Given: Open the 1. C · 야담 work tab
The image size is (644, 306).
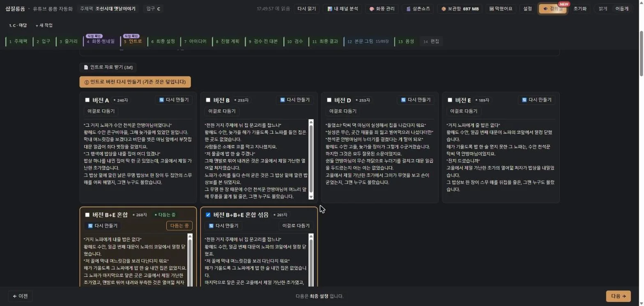Looking at the screenshot, I should pos(18,25).
